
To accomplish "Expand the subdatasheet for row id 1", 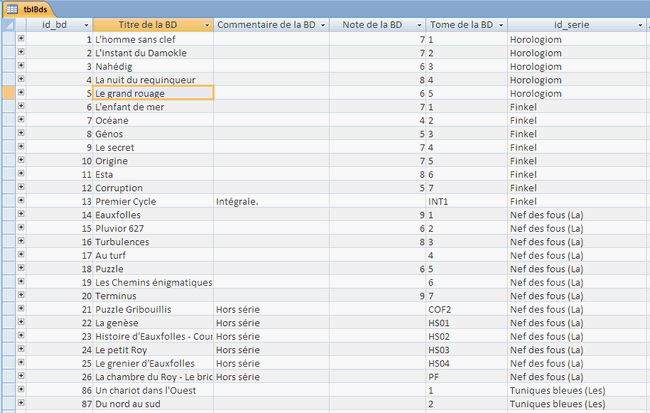I will [21, 39].
